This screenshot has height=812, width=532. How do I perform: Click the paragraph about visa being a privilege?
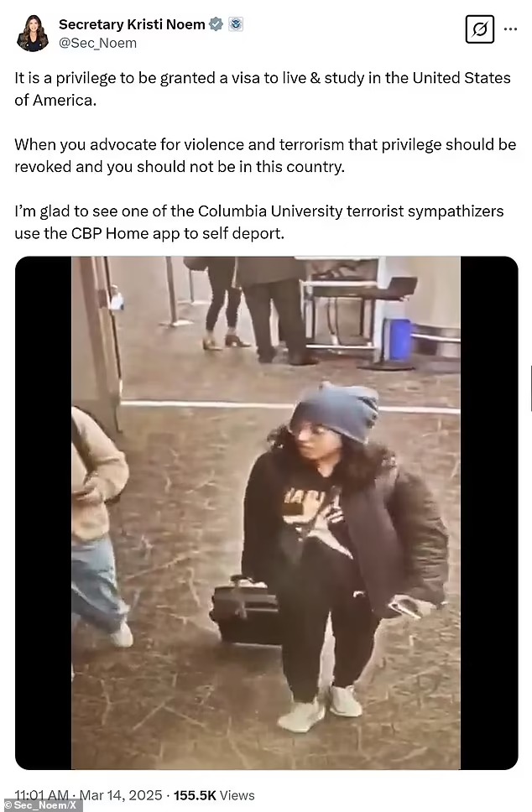(263, 89)
